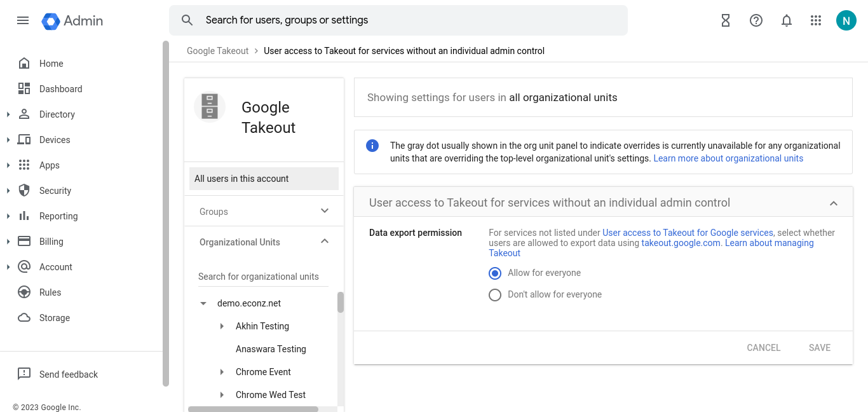The width and height of the screenshot is (868, 412).
Task: Open the main hamburger menu
Action: click(x=23, y=20)
